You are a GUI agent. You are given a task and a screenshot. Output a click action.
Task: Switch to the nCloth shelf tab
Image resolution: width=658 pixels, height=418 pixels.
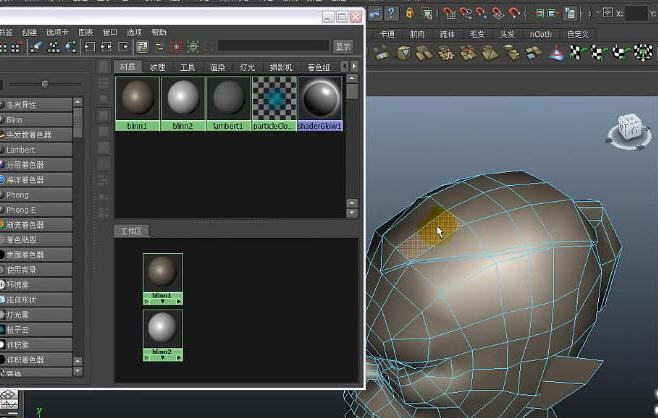coord(540,33)
